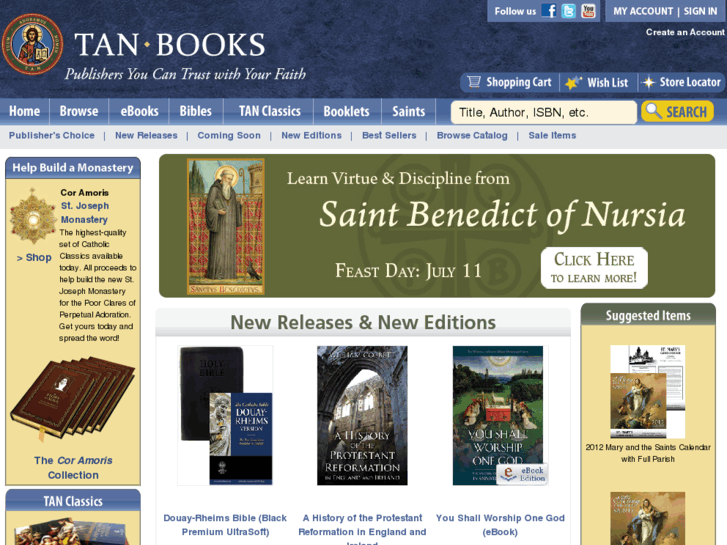Open the TAN Books Facebook page icon

(x=549, y=11)
